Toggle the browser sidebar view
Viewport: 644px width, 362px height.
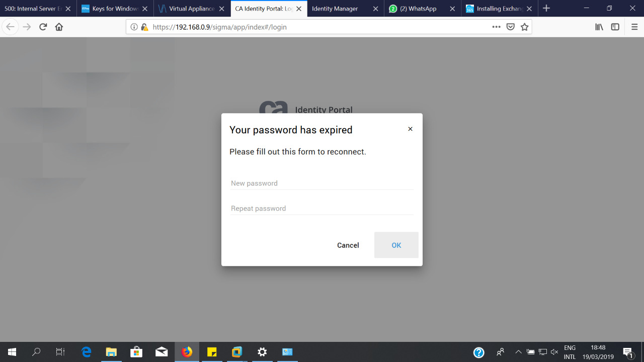615,27
